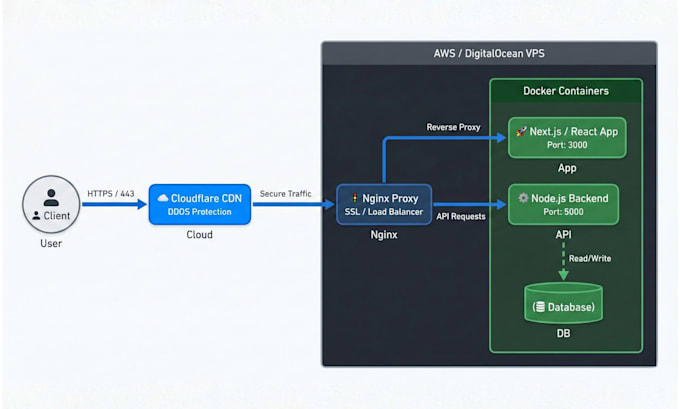Click the cloud icon in Cloudflare CDN
680x409 pixels.
point(163,198)
